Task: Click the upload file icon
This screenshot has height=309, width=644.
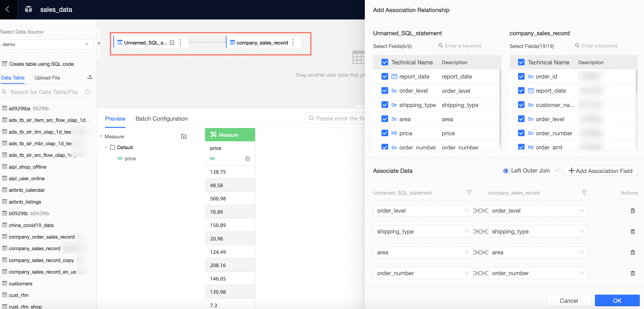Action: pyautogui.click(x=90, y=77)
